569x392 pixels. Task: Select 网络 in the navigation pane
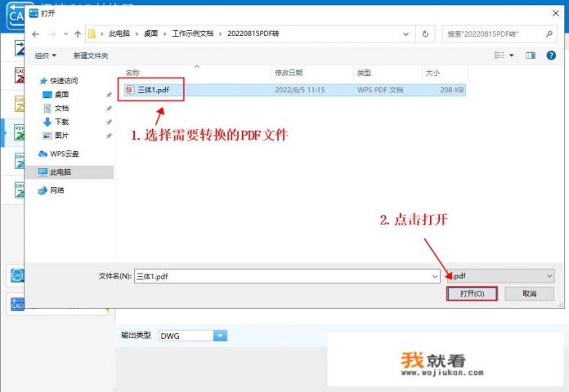tap(52, 190)
